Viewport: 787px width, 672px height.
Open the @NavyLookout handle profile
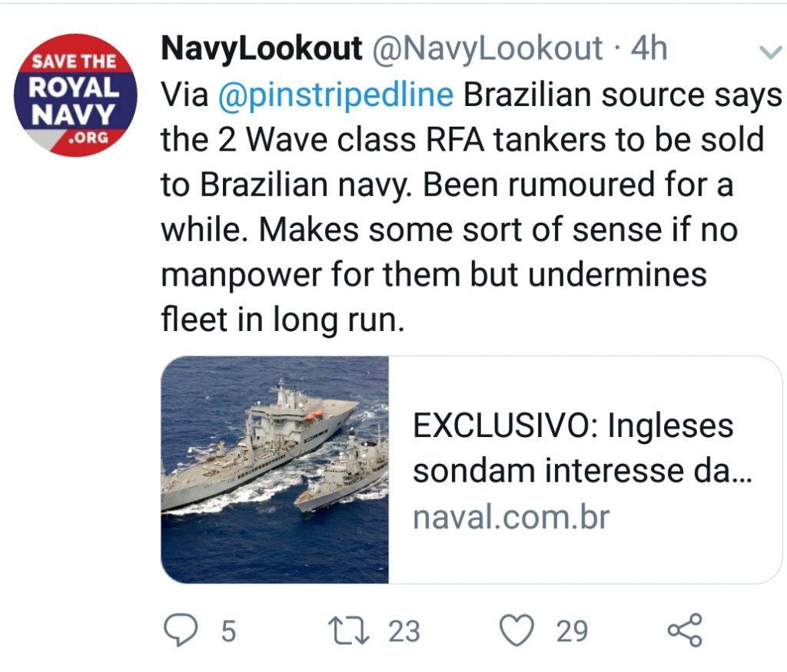[486, 48]
